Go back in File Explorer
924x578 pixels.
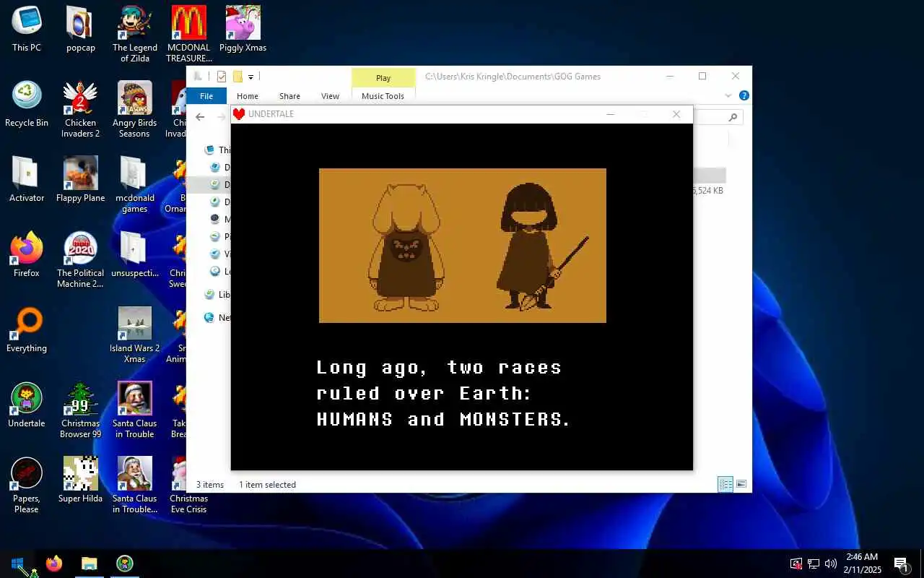click(x=200, y=117)
